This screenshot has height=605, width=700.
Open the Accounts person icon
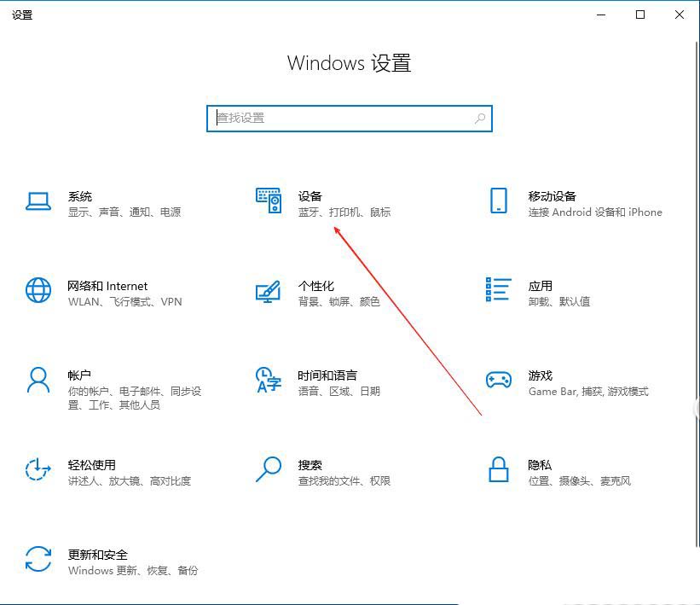click(38, 381)
